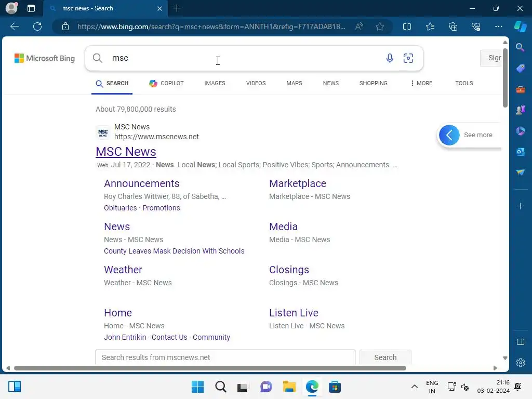Open the Weather sitelink

(123, 270)
